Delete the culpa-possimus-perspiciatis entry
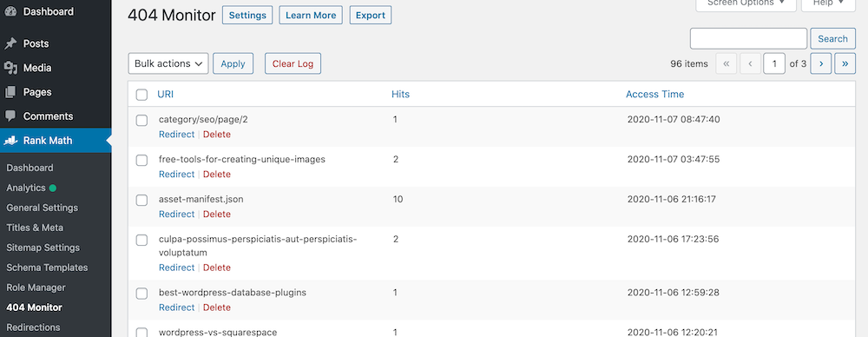This screenshot has width=868, height=337. [216, 268]
